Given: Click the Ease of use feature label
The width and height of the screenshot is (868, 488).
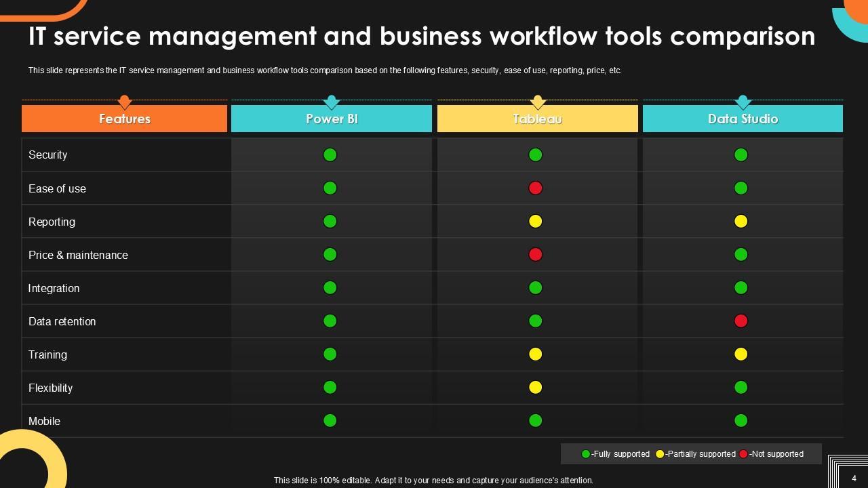Looking at the screenshot, I should click(x=57, y=188).
